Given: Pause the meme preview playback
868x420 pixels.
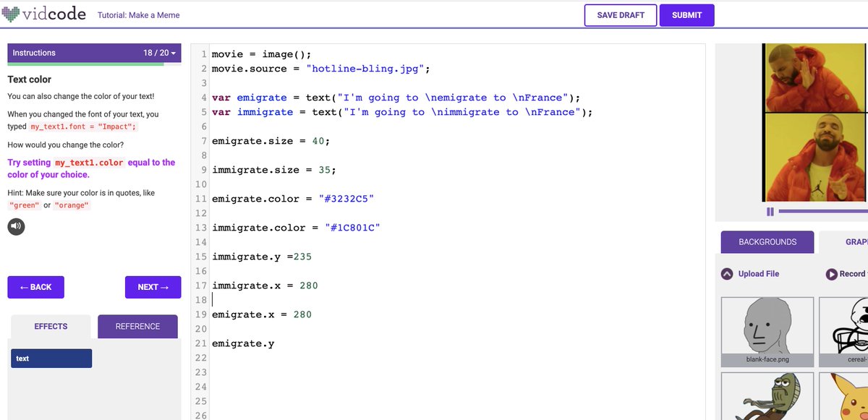Looking at the screenshot, I should [x=770, y=212].
